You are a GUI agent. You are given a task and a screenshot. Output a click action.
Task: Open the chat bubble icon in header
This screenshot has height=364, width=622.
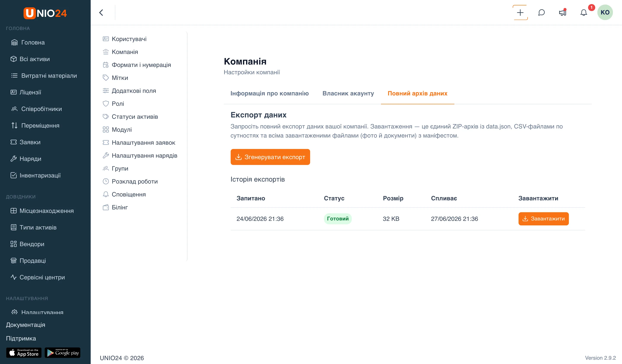[x=541, y=13]
